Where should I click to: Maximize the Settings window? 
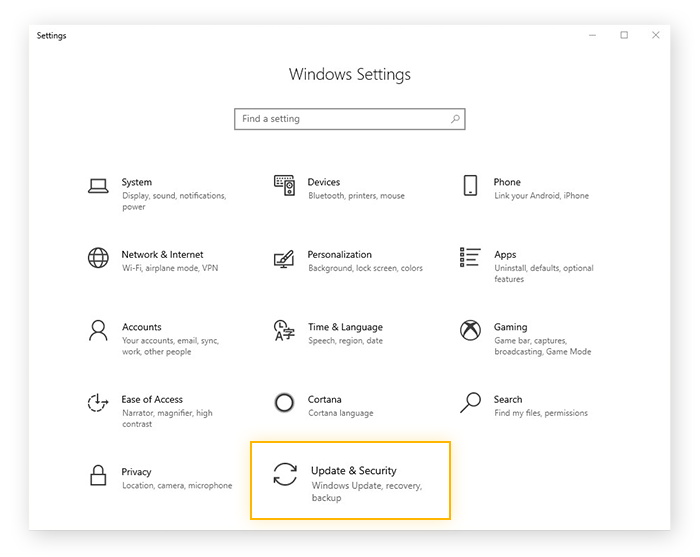[624, 35]
